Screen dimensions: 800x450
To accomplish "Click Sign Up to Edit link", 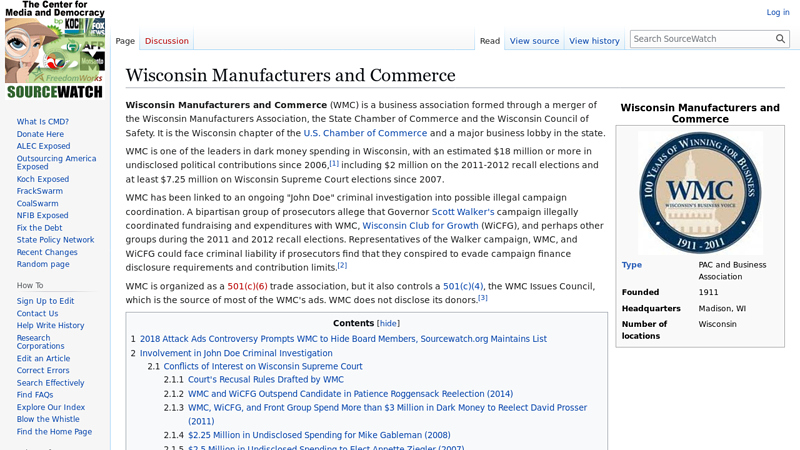I will coord(45,301).
